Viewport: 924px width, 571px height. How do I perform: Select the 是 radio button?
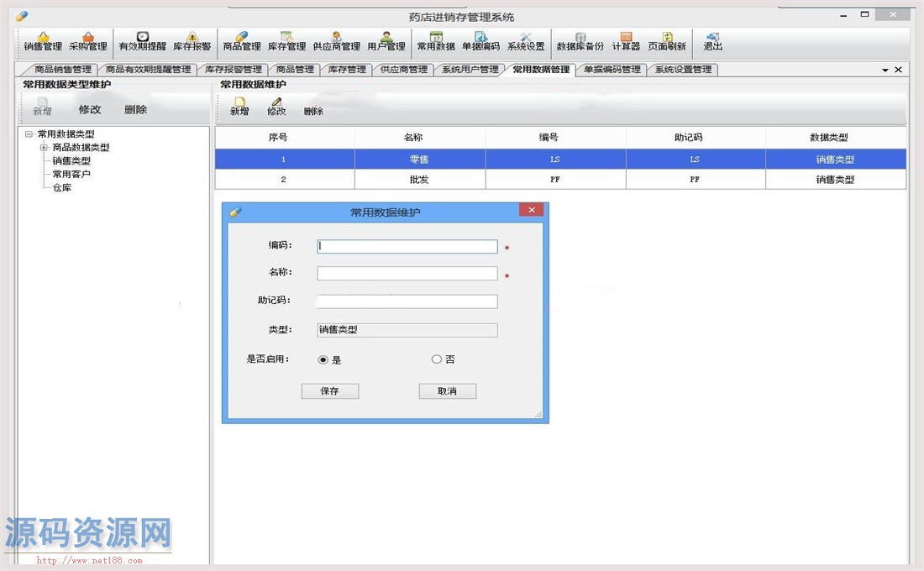[x=323, y=359]
